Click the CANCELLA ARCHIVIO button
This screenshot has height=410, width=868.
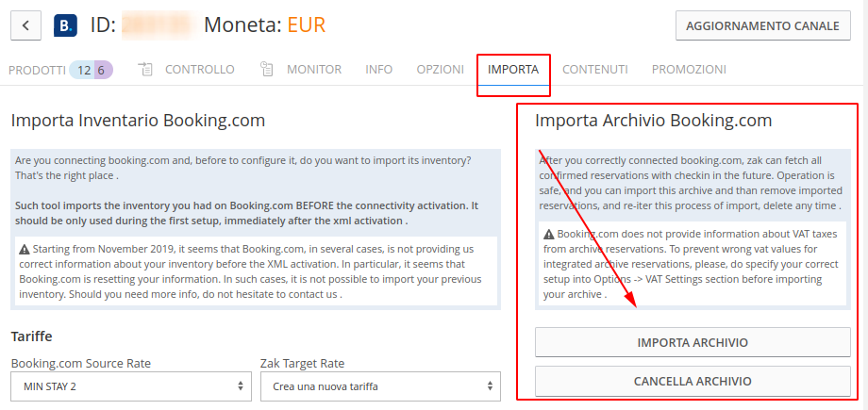[693, 381]
